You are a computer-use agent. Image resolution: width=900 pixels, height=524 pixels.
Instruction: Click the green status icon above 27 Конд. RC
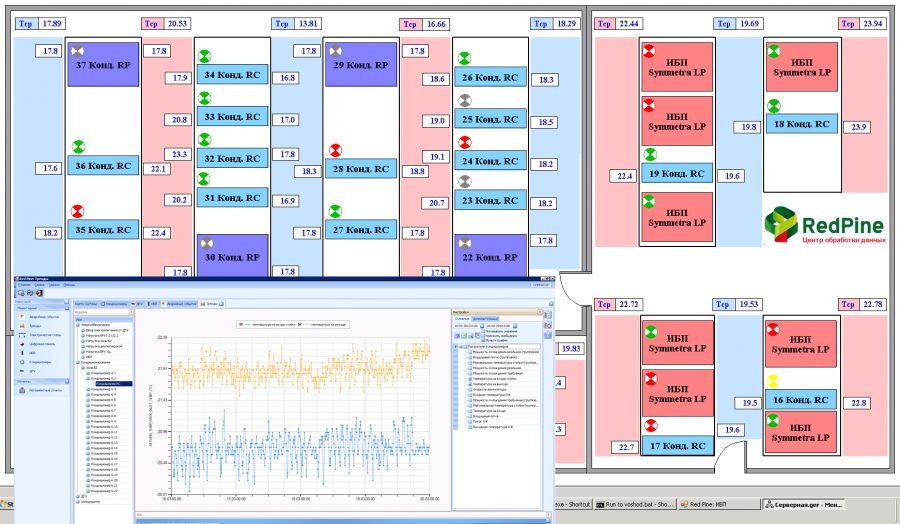(335, 211)
